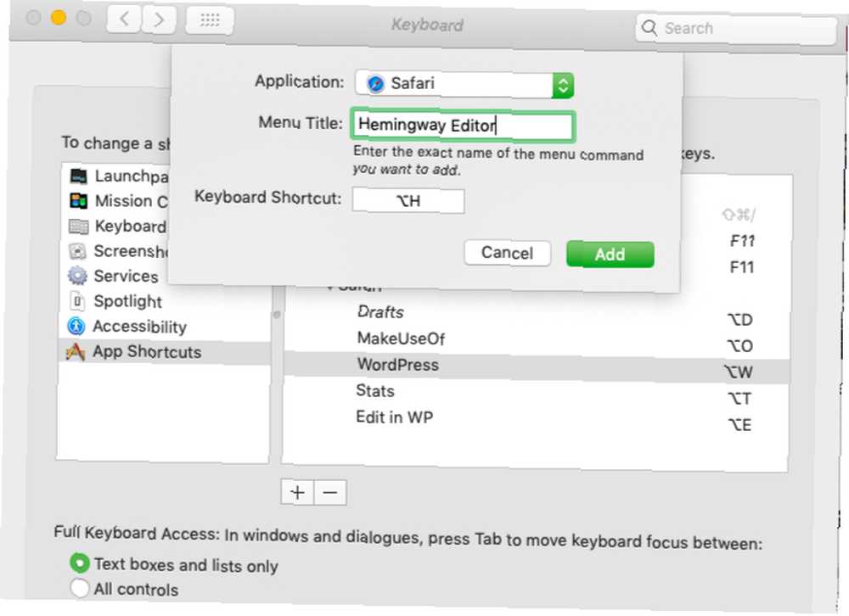This screenshot has height=616, width=849.
Task: Open the Services gear icon entry
Action: [77, 276]
